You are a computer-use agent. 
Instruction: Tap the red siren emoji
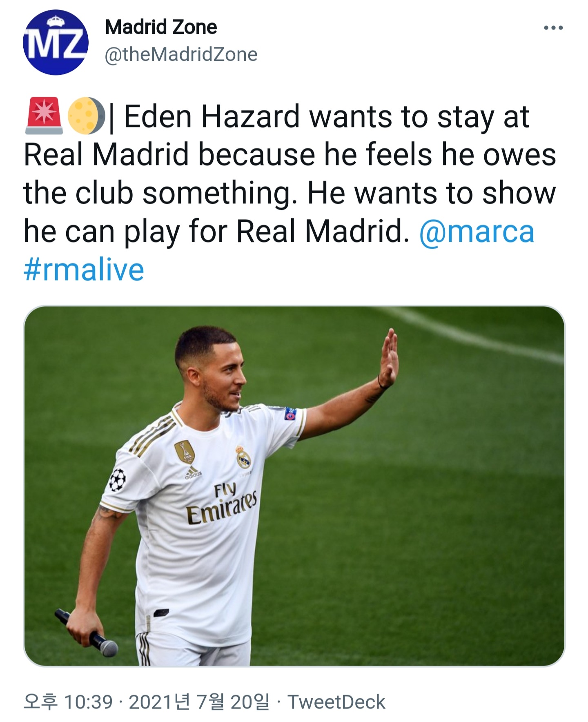tap(44, 116)
